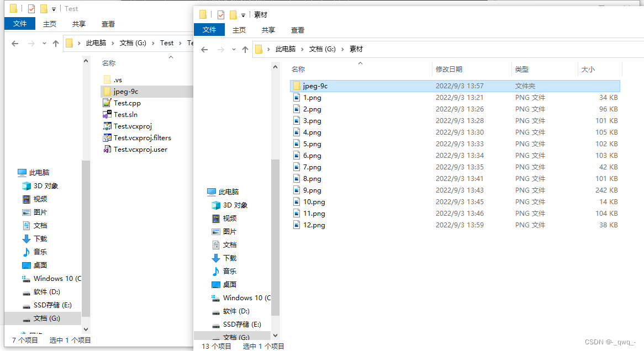This screenshot has height=351, width=644.
Task: Select Test.cpp file icon in Test window
Action: 107,103
